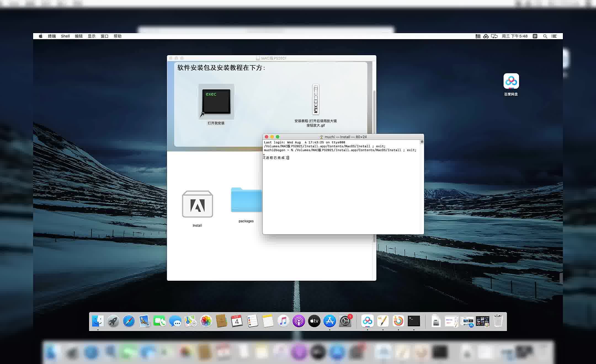Open the 窗口 menu

[105, 36]
